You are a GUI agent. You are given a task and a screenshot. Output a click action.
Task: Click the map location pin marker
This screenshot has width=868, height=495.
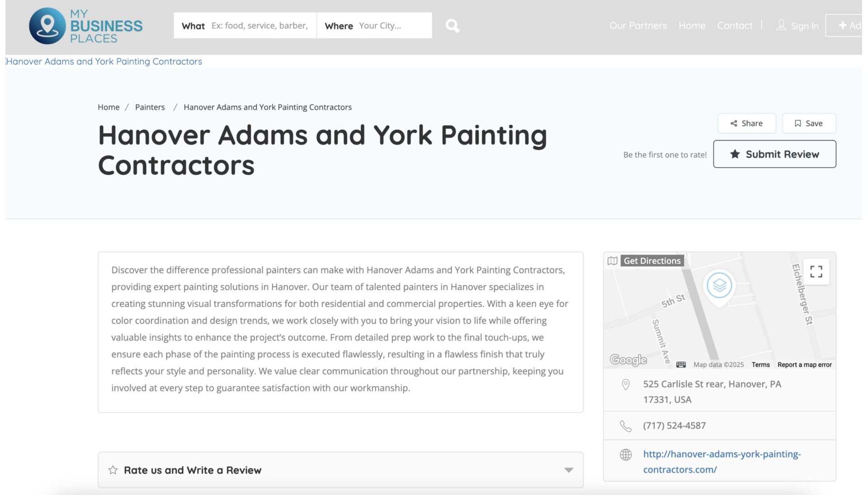point(719,286)
